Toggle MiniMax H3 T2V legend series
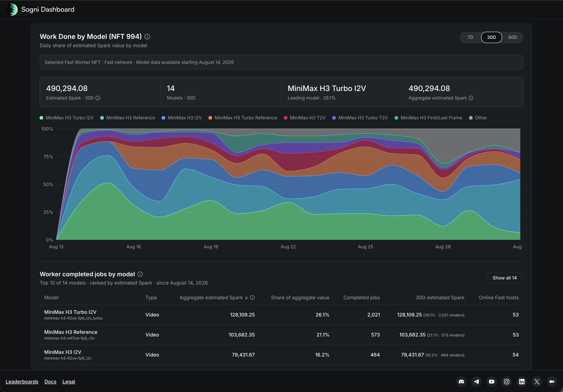This screenshot has height=392, width=563. (305, 118)
